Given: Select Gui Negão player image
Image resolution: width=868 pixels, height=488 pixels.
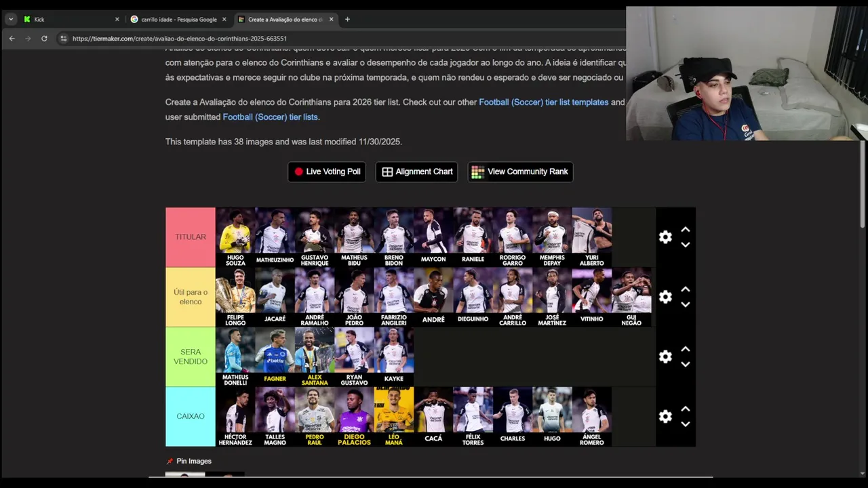Looking at the screenshot, I should pos(631,297).
